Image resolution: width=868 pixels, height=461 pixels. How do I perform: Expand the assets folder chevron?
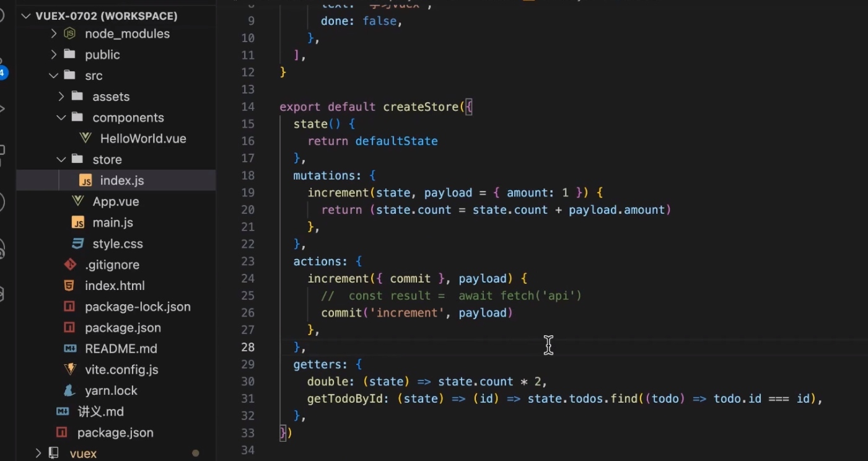pos(61,97)
